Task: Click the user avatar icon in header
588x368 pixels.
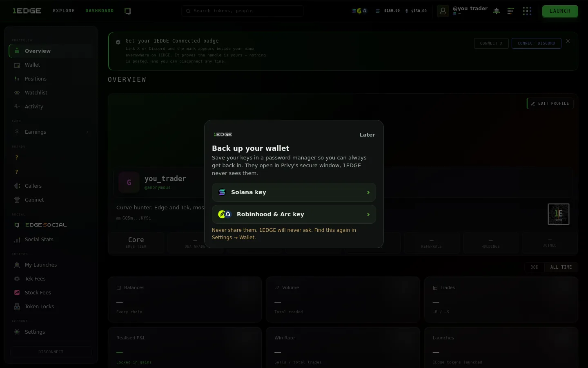Action: pyautogui.click(x=443, y=11)
